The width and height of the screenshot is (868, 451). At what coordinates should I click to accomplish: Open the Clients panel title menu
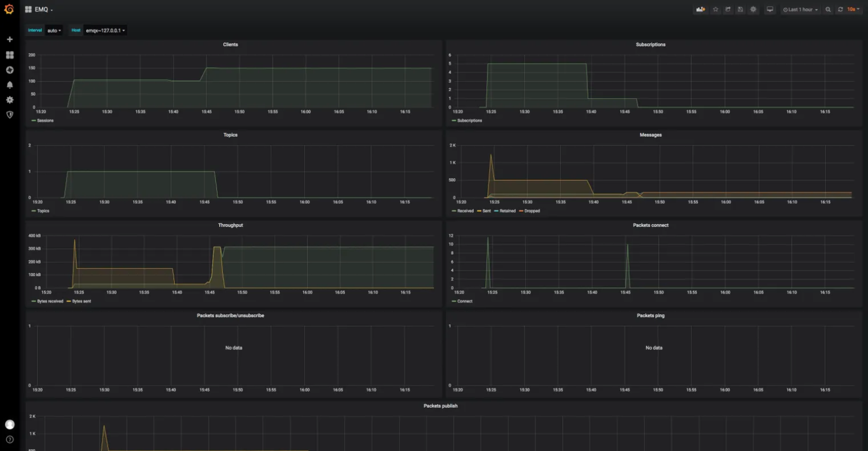pyautogui.click(x=231, y=45)
